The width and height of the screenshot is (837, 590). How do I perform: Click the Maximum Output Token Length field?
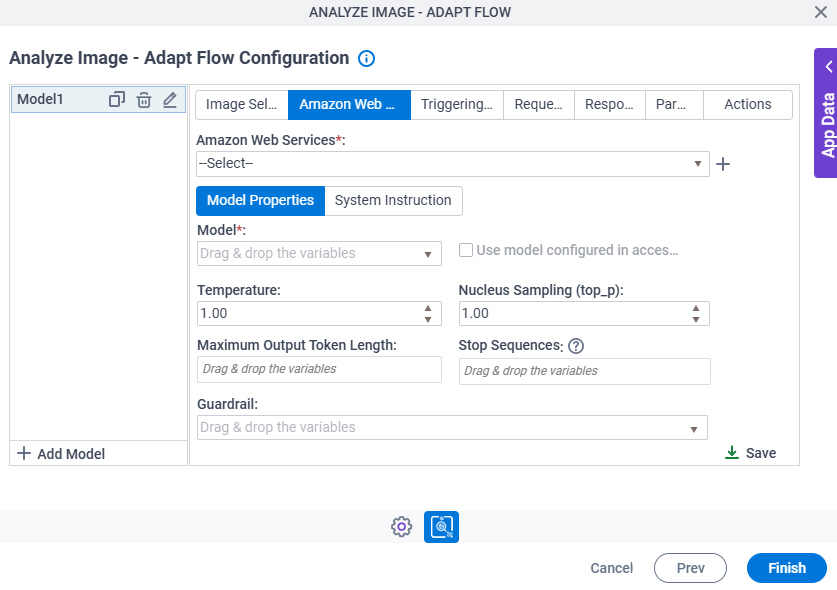point(319,369)
